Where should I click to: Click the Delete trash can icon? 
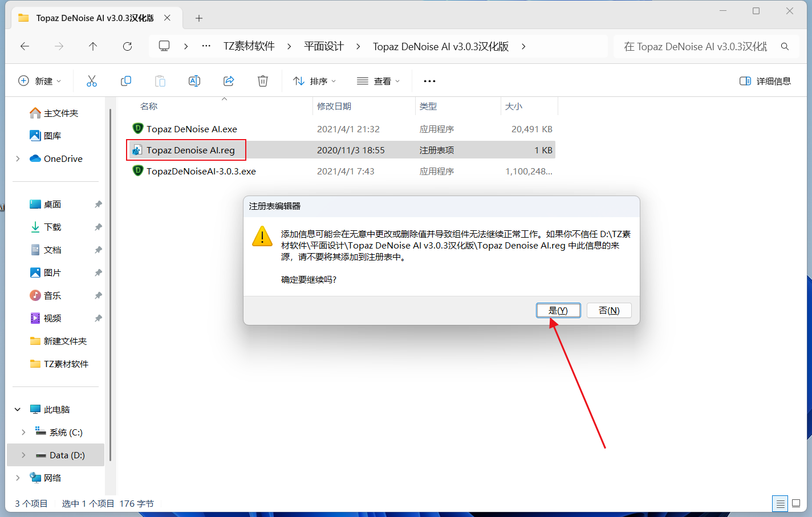(x=263, y=81)
